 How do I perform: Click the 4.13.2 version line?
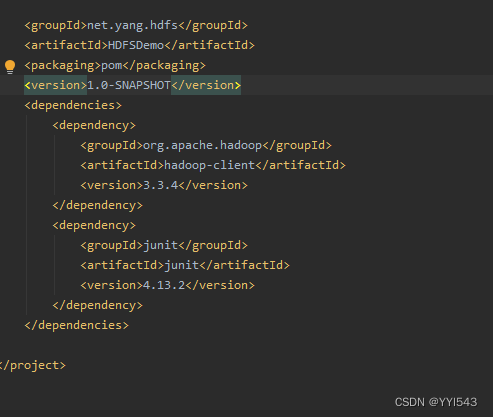coord(167,285)
